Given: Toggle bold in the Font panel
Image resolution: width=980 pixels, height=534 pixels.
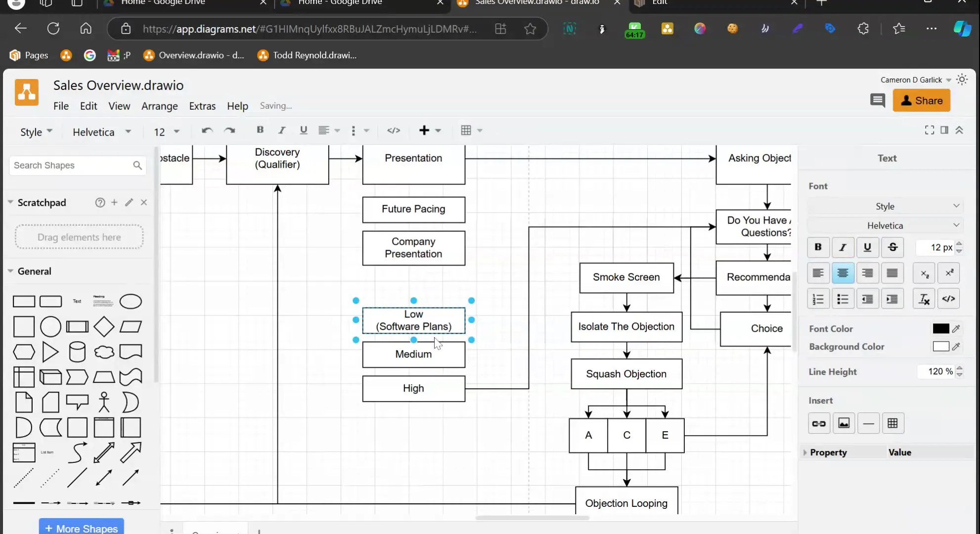Looking at the screenshot, I should pos(818,247).
